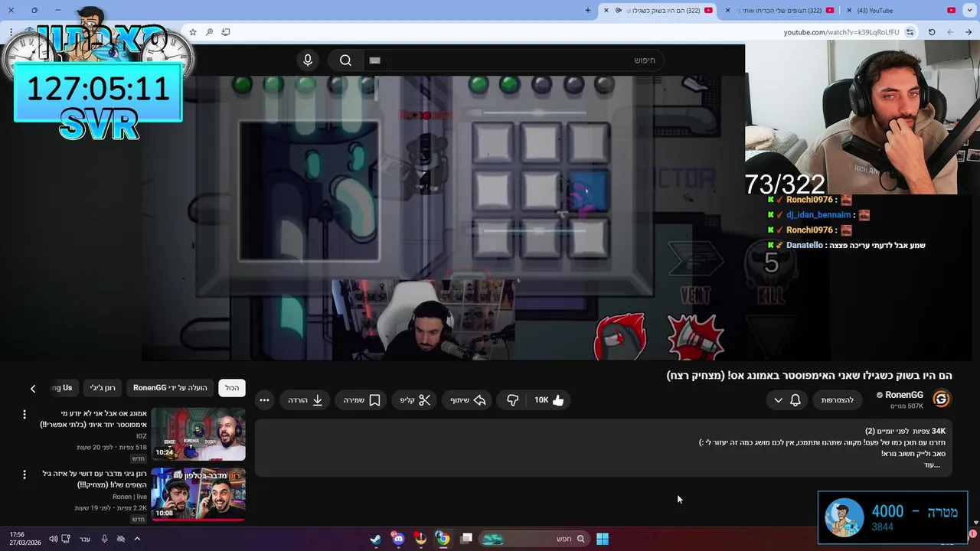Open Task View on taskbar
980x551 pixels.
466,539
